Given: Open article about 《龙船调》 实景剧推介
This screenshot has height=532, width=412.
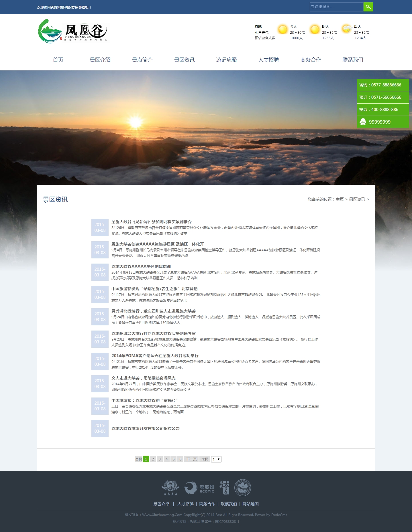Looking at the screenshot, I should tap(151, 222).
